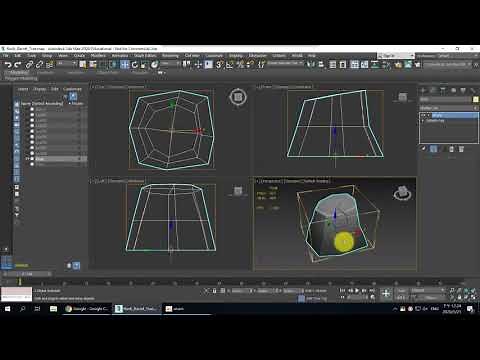Screen dimensions: 480x360
Task: Click the Unlink Selection icon
Action: pyautogui.click(x=39, y=65)
